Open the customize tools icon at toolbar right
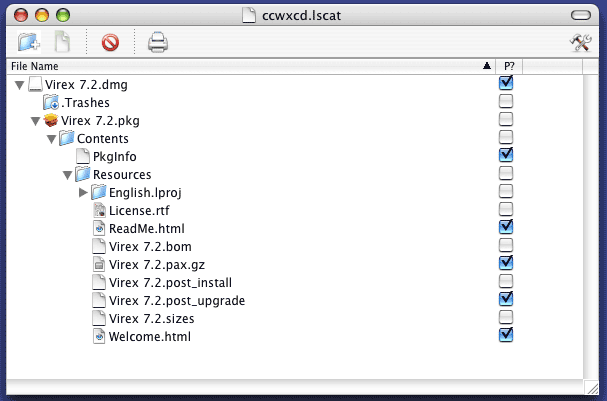Viewport: 607px width, 401px height. click(580, 42)
